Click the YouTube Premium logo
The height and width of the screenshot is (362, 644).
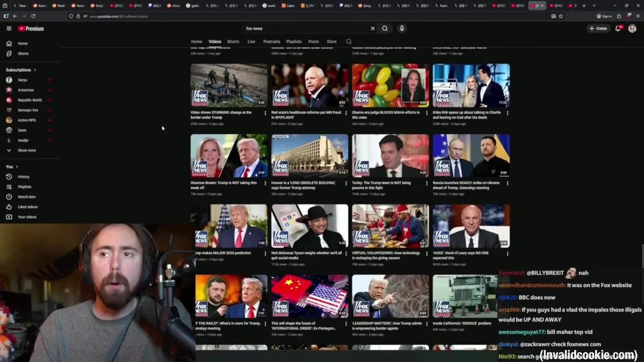click(x=31, y=29)
